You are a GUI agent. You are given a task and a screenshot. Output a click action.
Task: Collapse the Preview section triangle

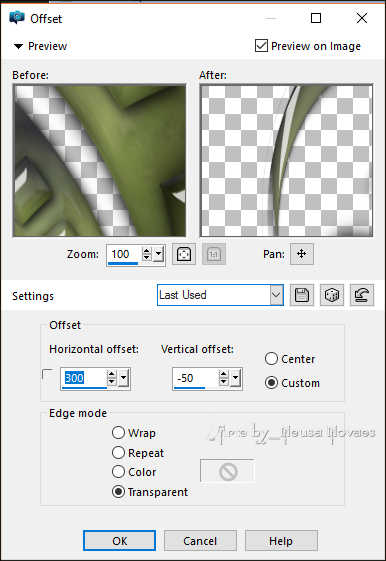(x=18, y=46)
